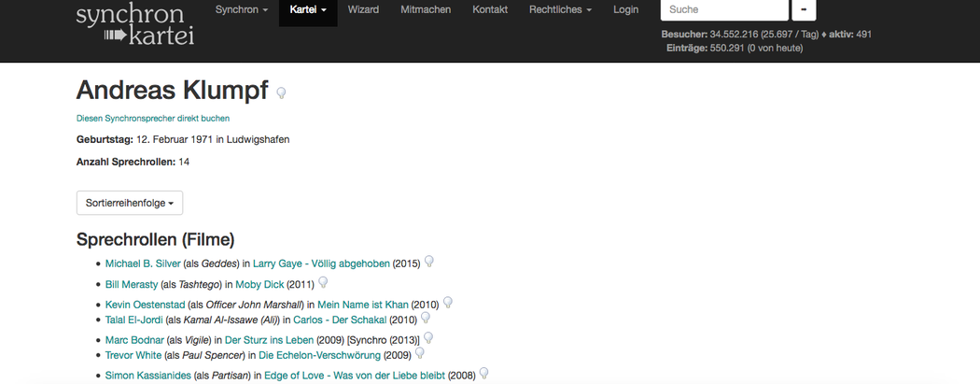
Task: Click the 'Anzahl Sprechrollen: 14' text
Action: [x=133, y=162]
